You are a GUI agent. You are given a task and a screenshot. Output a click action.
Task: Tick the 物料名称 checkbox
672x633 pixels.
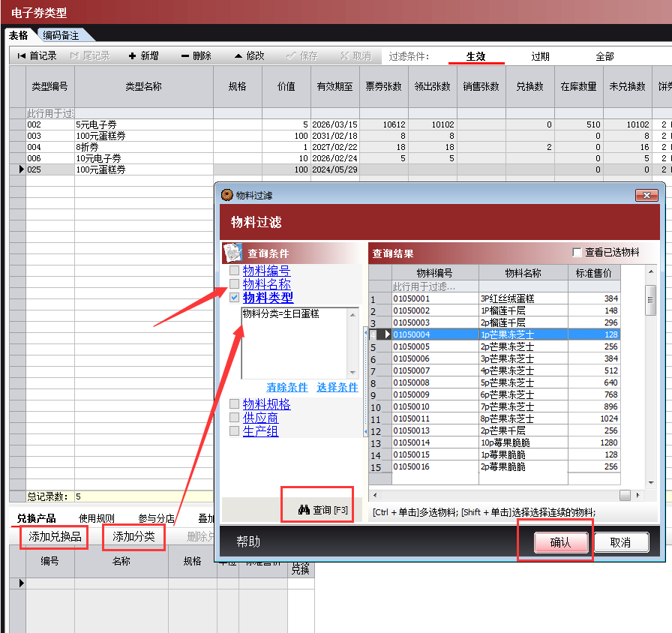(235, 283)
